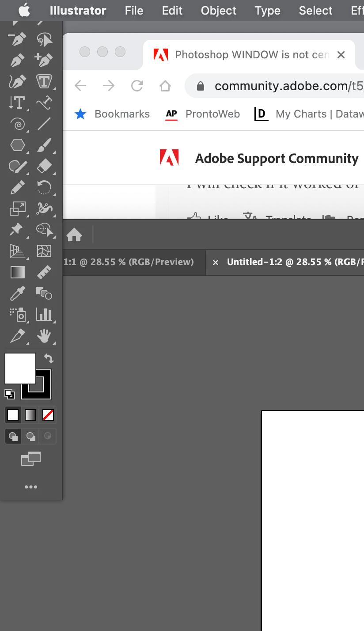This screenshot has width=364, height=631.
Task: Select the Paintbrush tool
Action: [x=44, y=145]
